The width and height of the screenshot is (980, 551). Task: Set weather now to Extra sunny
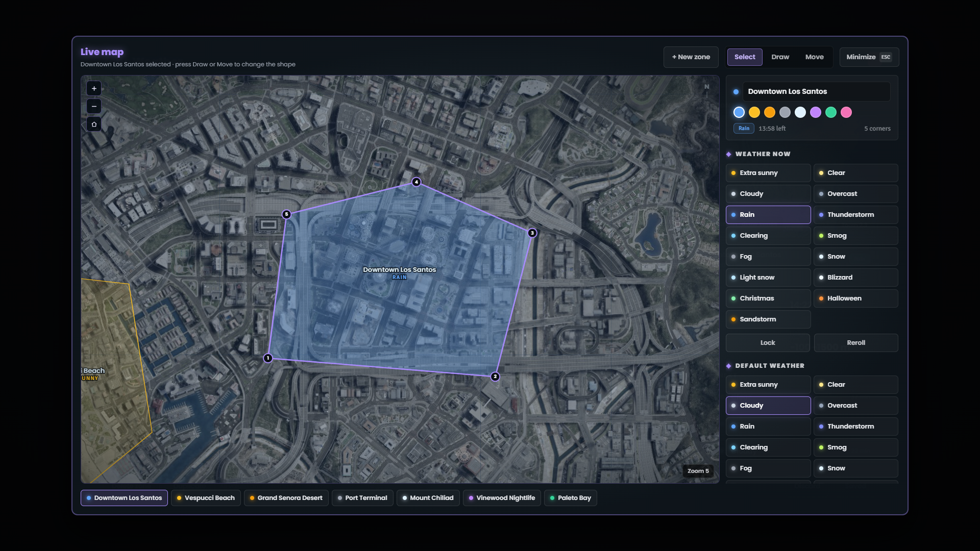click(768, 173)
